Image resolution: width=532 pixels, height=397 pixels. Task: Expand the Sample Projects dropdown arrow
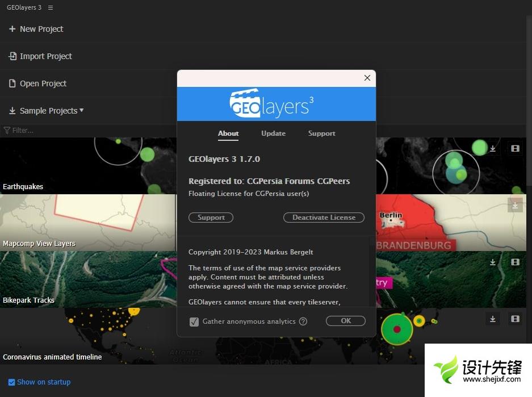tap(82, 110)
